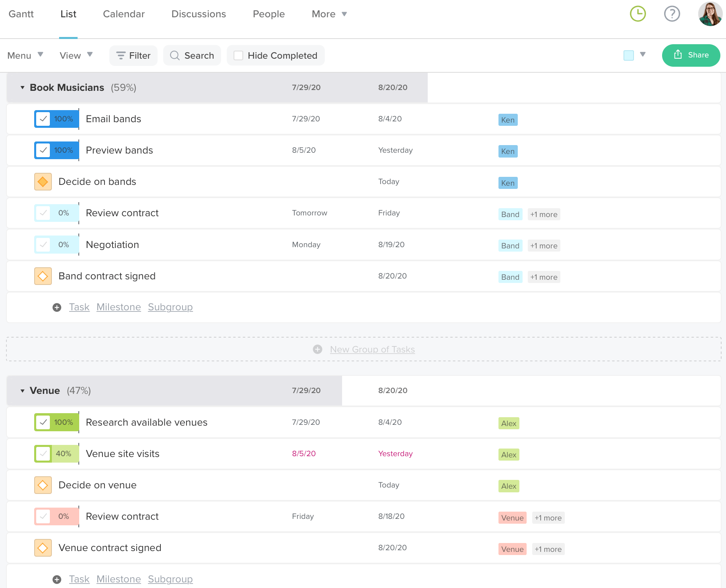Image resolution: width=726 pixels, height=588 pixels.
Task: Open the help question mark icon
Action: (672, 13)
